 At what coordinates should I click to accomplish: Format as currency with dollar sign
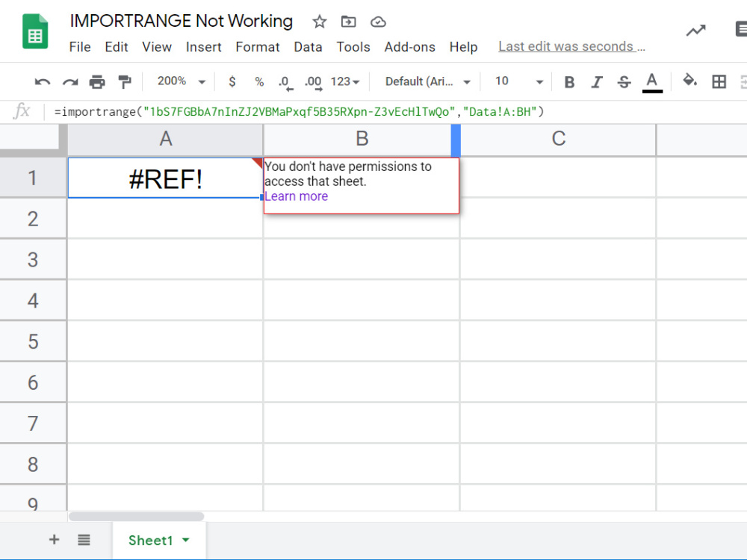click(x=232, y=81)
